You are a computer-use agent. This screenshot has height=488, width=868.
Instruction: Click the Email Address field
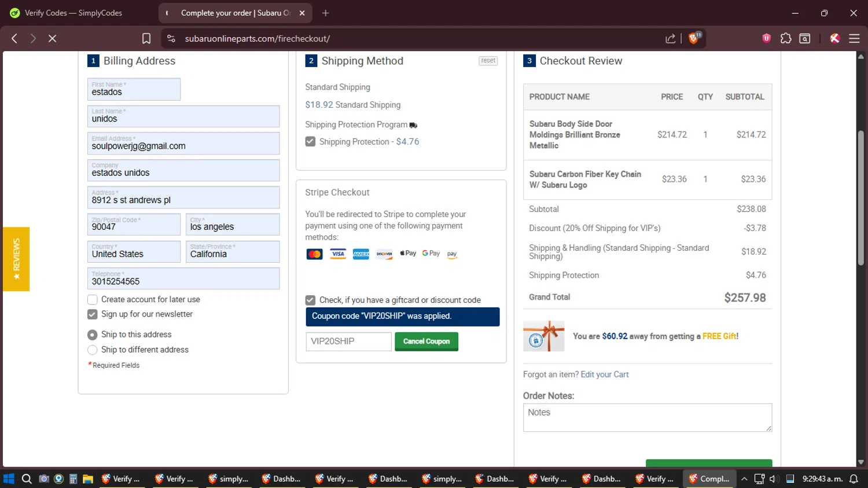(183, 144)
